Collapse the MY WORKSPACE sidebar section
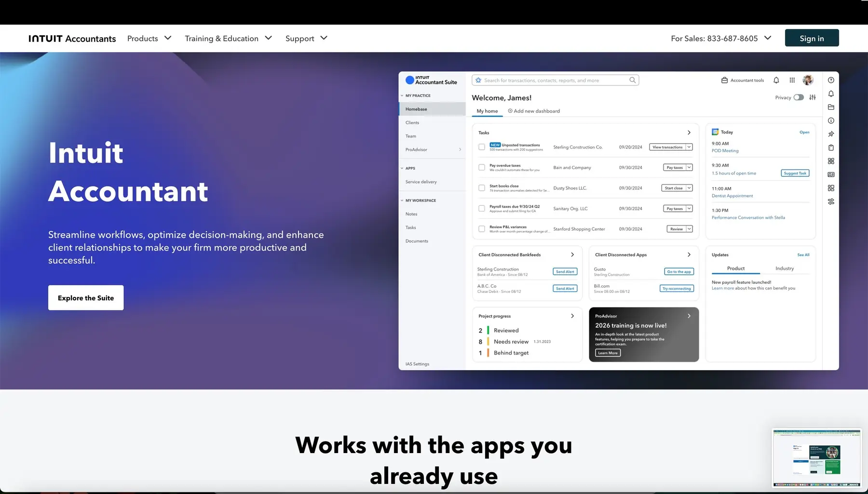868x494 pixels. 402,200
